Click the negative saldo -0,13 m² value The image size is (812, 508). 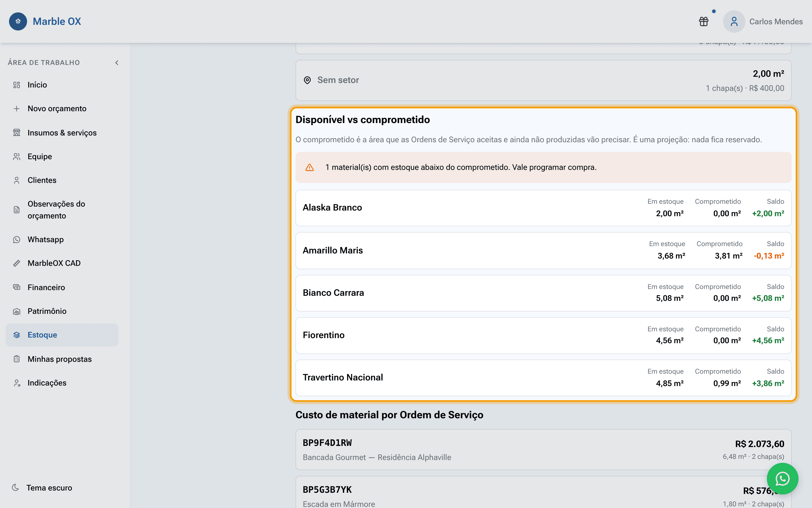(769, 256)
